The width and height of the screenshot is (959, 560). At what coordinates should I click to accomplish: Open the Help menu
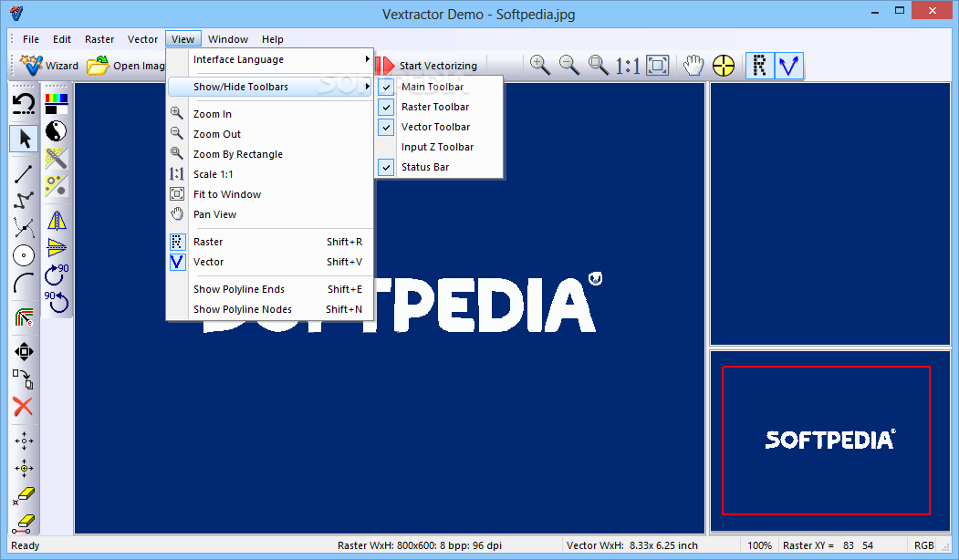(x=273, y=39)
